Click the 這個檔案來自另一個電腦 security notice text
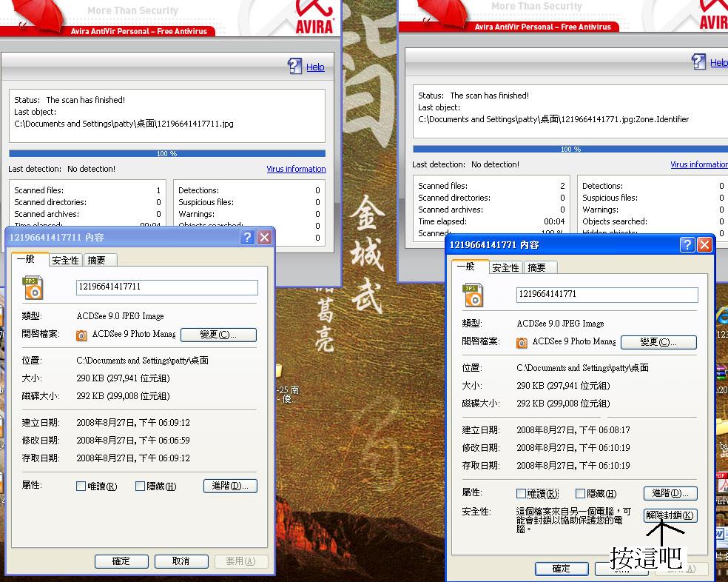Viewport: 728px width, 582px height. click(x=573, y=520)
